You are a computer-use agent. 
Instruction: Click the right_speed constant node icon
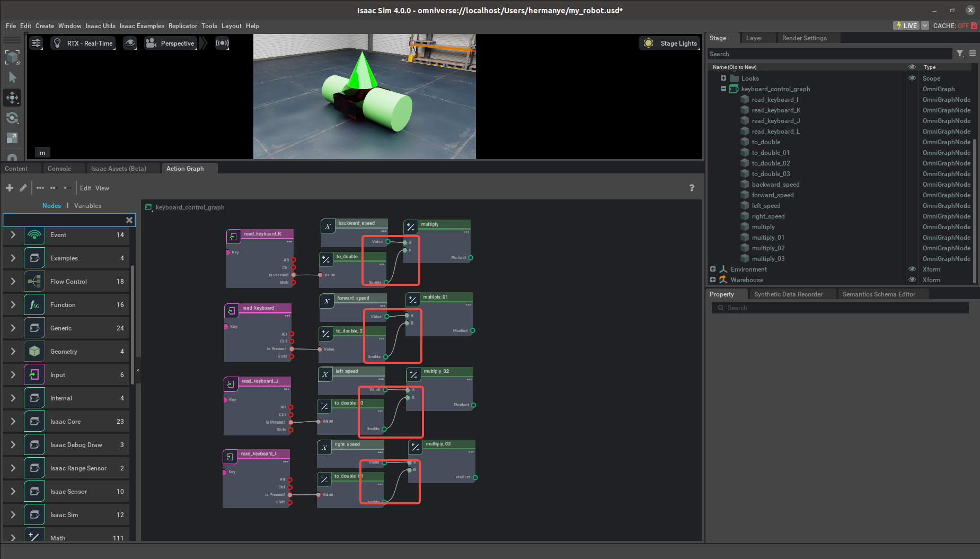[x=324, y=447]
